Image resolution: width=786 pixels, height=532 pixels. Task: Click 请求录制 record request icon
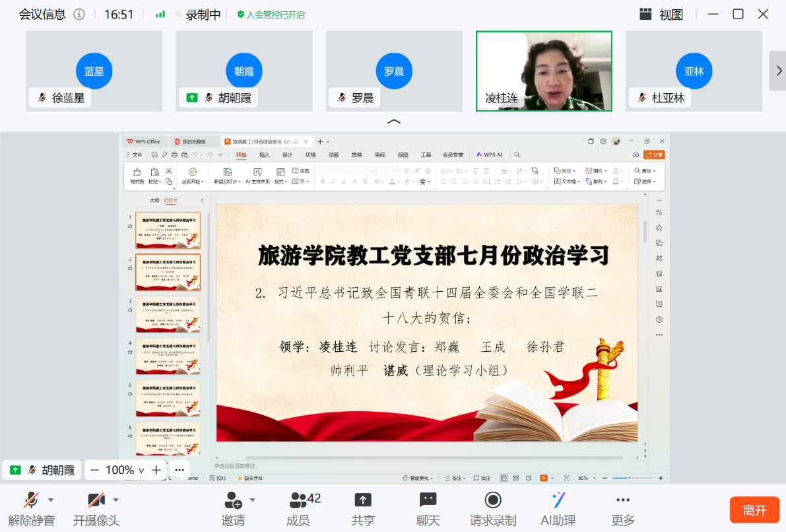(x=492, y=500)
